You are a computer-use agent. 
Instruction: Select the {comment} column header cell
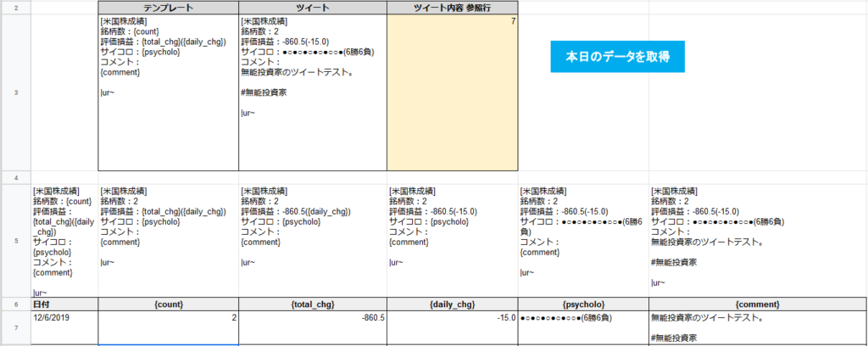tap(758, 304)
